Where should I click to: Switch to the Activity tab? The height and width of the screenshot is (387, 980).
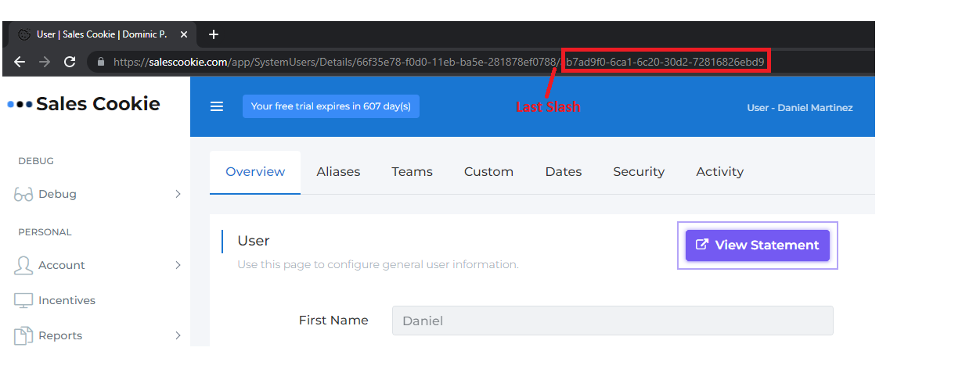click(720, 172)
